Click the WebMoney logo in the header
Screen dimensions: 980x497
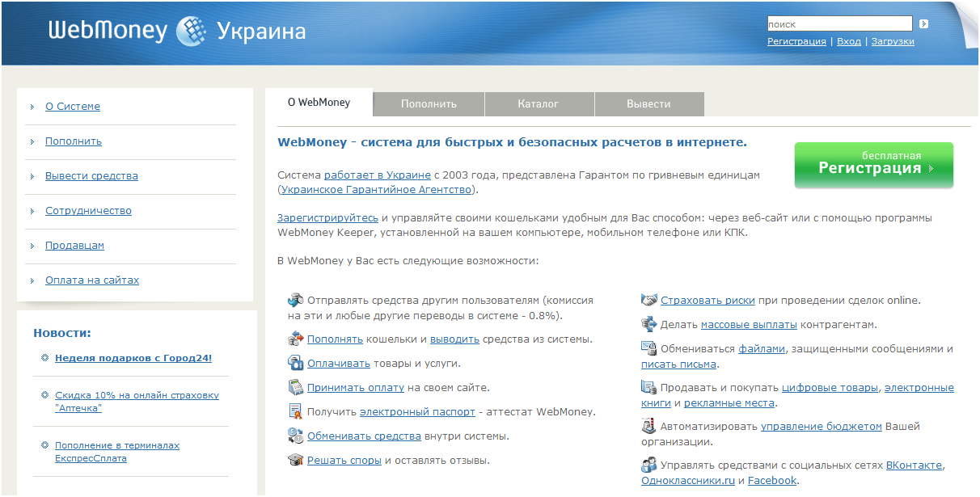click(x=177, y=31)
